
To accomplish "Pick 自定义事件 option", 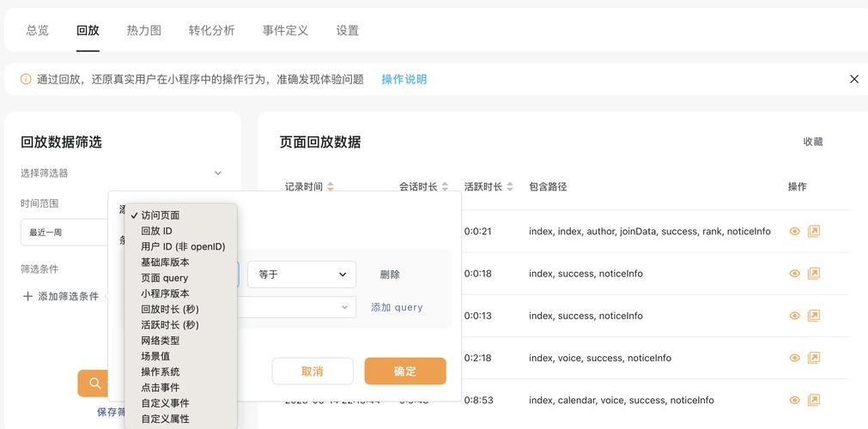I will point(165,403).
